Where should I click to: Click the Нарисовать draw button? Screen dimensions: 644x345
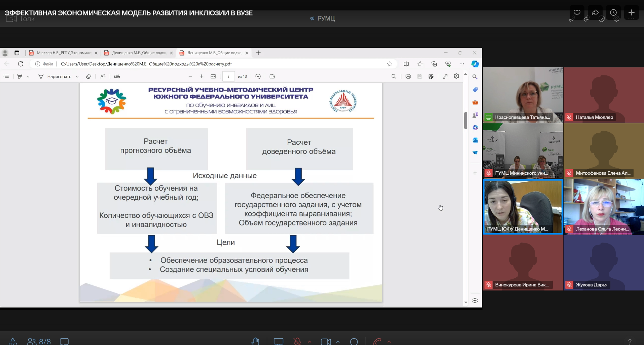point(55,76)
